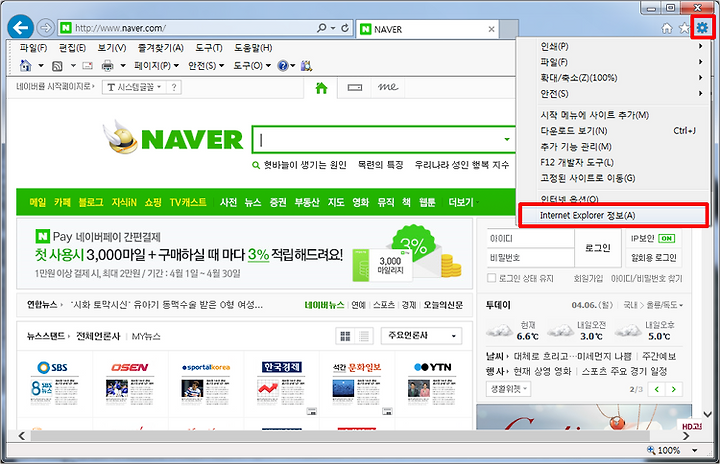Open the status bar zoom level dropdown arrow

tap(695, 450)
